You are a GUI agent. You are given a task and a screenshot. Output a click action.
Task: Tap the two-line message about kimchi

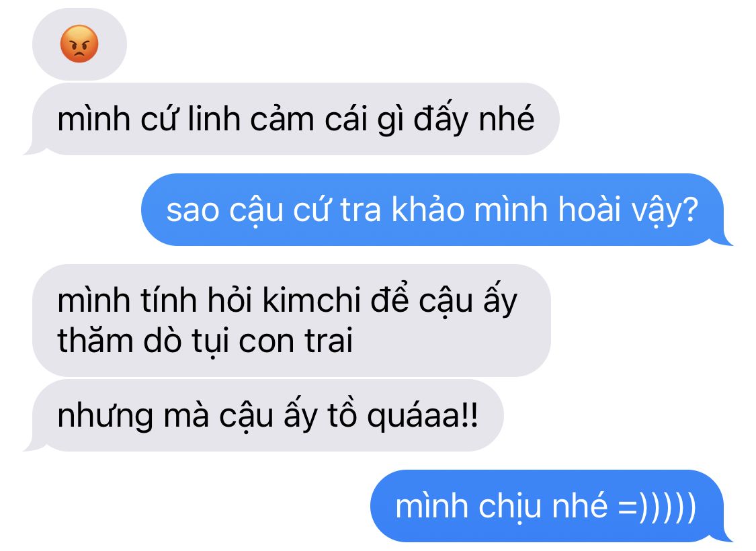[292, 320]
